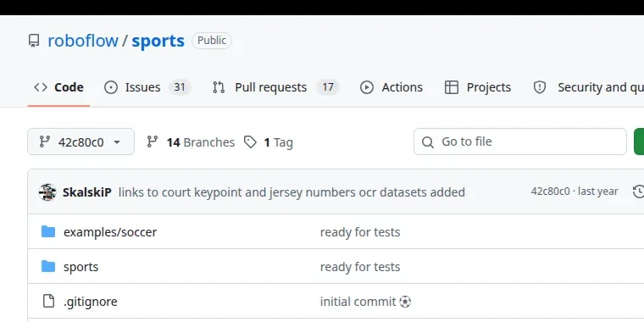Viewport: 644px width, 322px height.
Task: Open the Projects tab
Action: click(478, 87)
